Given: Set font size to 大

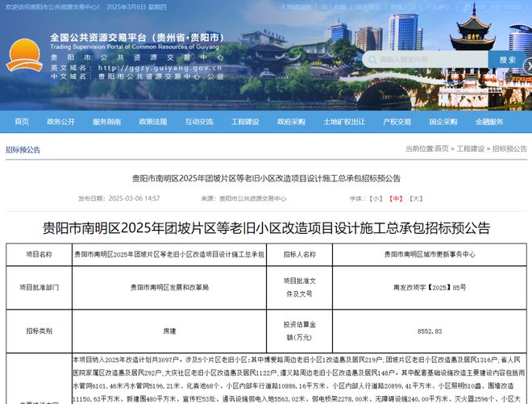Looking at the screenshot, I should (416, 198).
